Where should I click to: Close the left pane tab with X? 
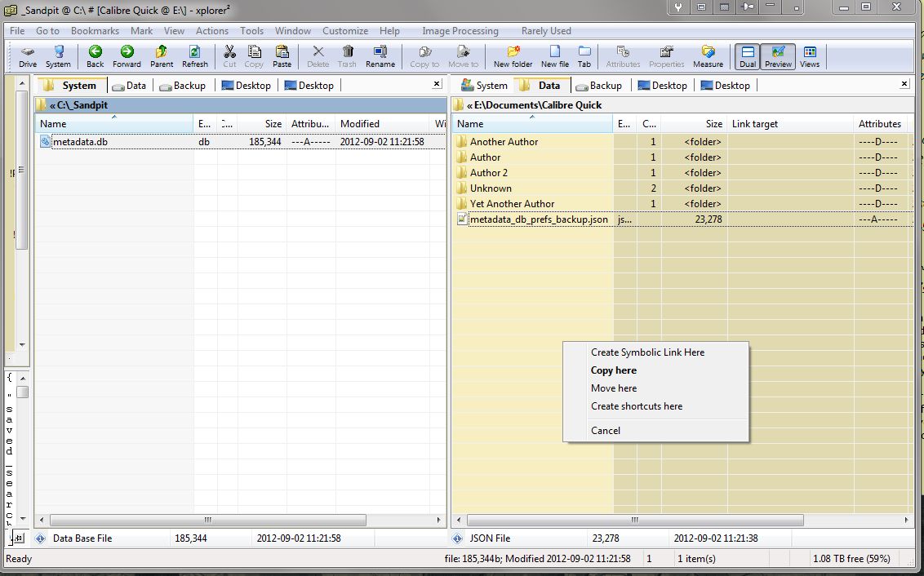[x=437, y=84]
